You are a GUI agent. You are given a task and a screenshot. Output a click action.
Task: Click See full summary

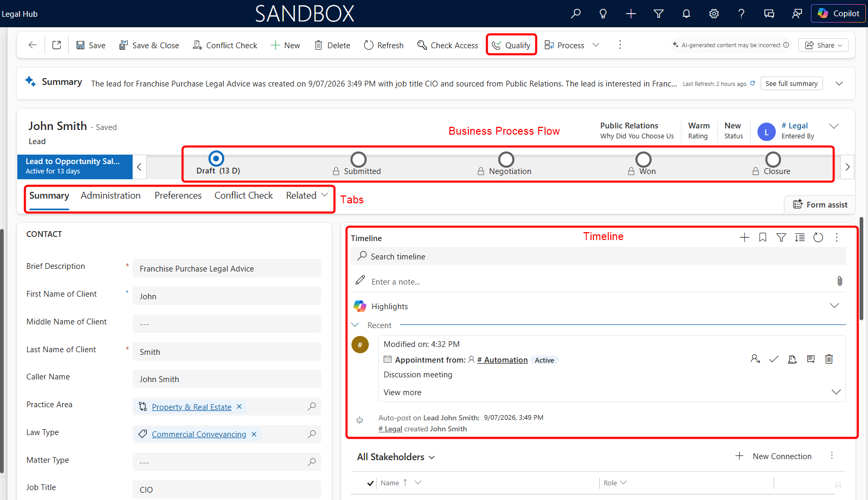coord(792,83)
